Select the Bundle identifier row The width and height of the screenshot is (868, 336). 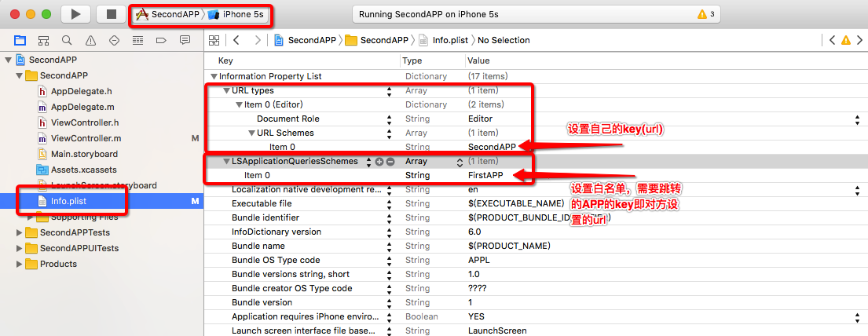point(536,217)
